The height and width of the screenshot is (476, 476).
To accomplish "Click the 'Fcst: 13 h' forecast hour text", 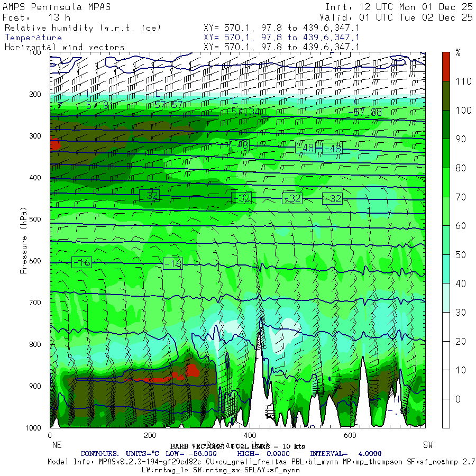I will tap(36, 17).
